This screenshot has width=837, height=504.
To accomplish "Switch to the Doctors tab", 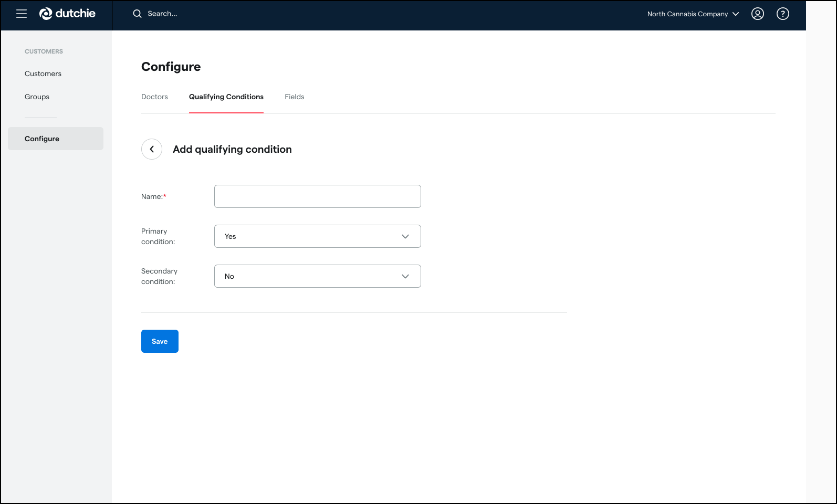I will tap(154, 97).
